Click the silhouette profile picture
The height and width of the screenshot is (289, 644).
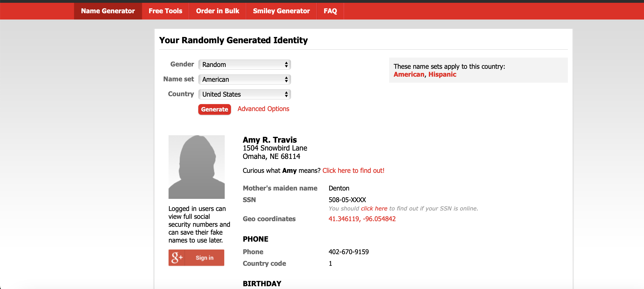[196, 167]
